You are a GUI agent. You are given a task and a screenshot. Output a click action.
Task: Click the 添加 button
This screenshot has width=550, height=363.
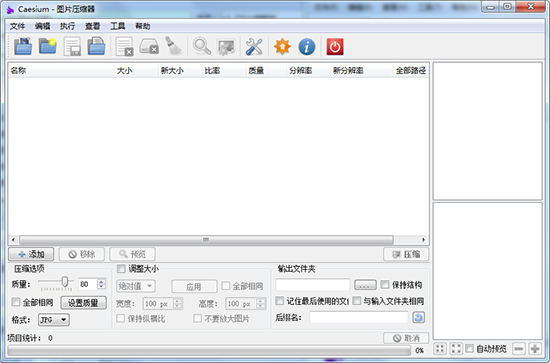(x=31, y=254)
